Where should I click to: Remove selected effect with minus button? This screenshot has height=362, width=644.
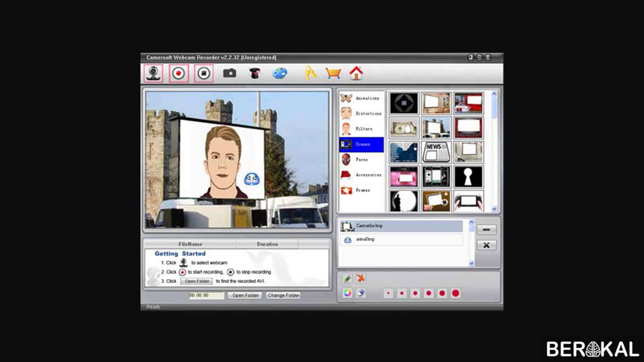pos(487,230)
